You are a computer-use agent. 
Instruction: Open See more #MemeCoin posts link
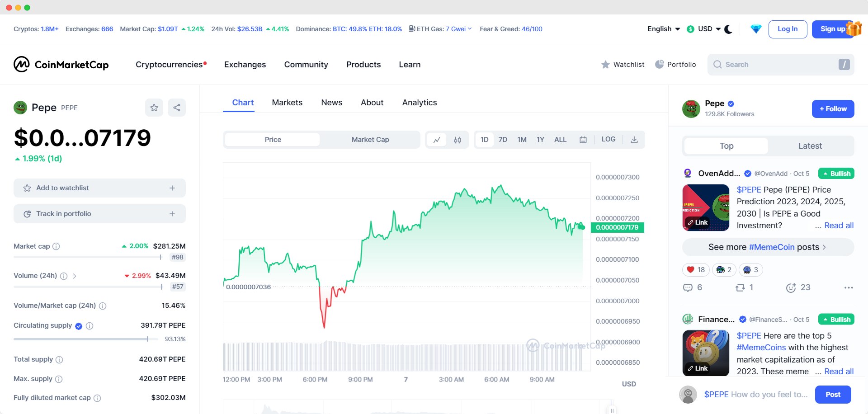coord(767,247)
